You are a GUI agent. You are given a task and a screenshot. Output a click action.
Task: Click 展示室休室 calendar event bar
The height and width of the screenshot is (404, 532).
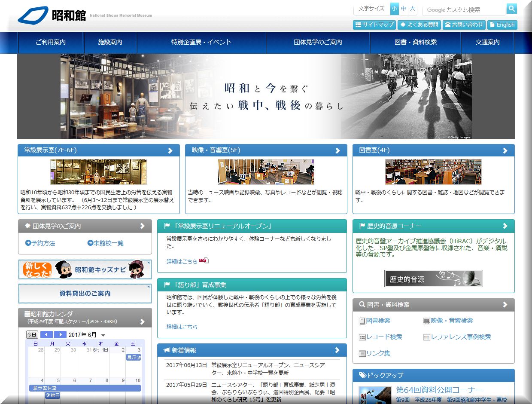(85, 388)
